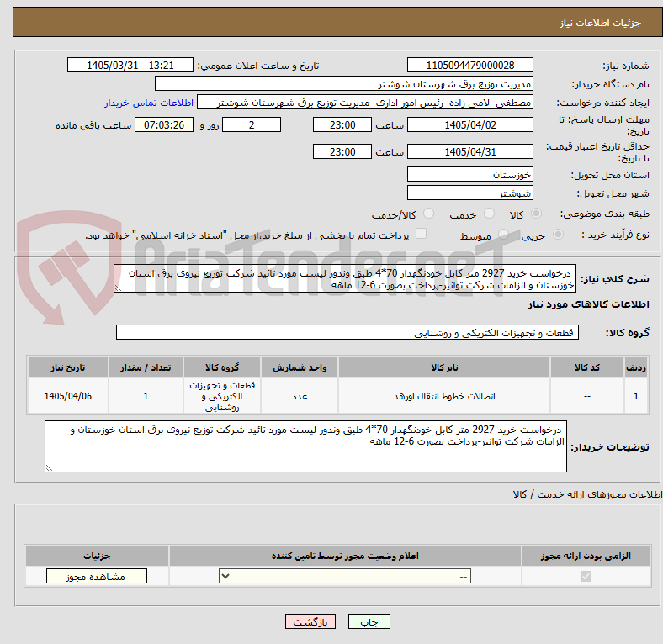Click the delivery city field شوشتر

pyautogui.click(x=470, y=193)
